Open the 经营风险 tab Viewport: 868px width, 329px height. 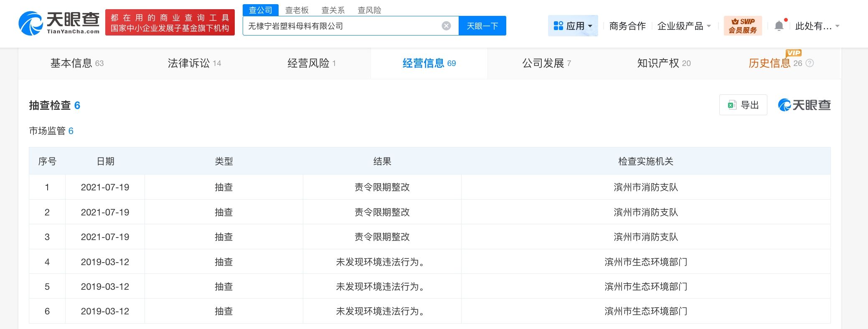312,63
